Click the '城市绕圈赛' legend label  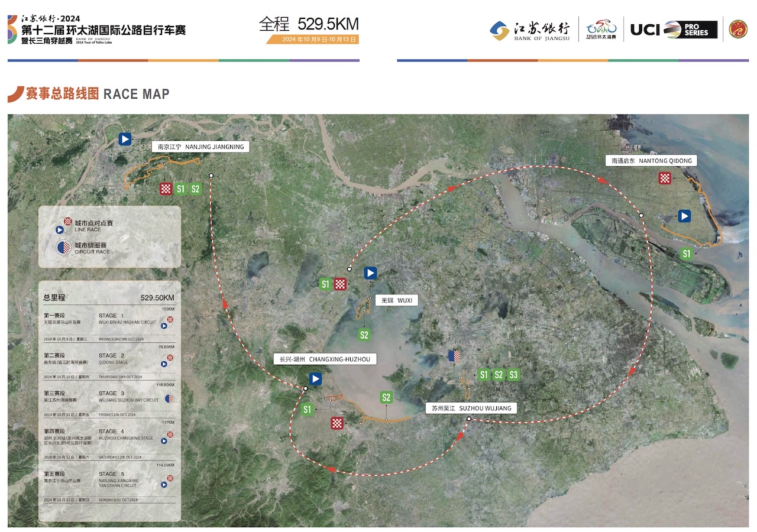[90, 245]
